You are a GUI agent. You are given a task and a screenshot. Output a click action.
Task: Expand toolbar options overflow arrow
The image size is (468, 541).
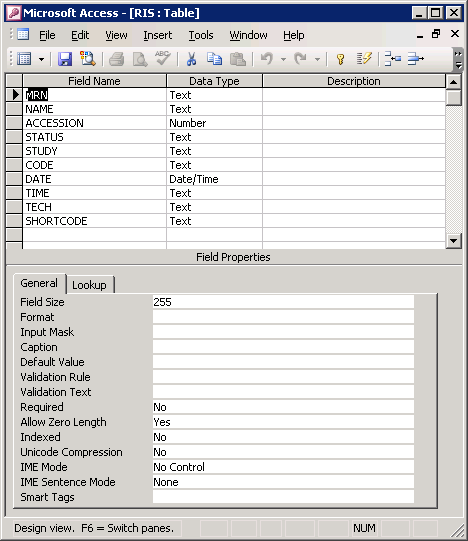(458, 59)
